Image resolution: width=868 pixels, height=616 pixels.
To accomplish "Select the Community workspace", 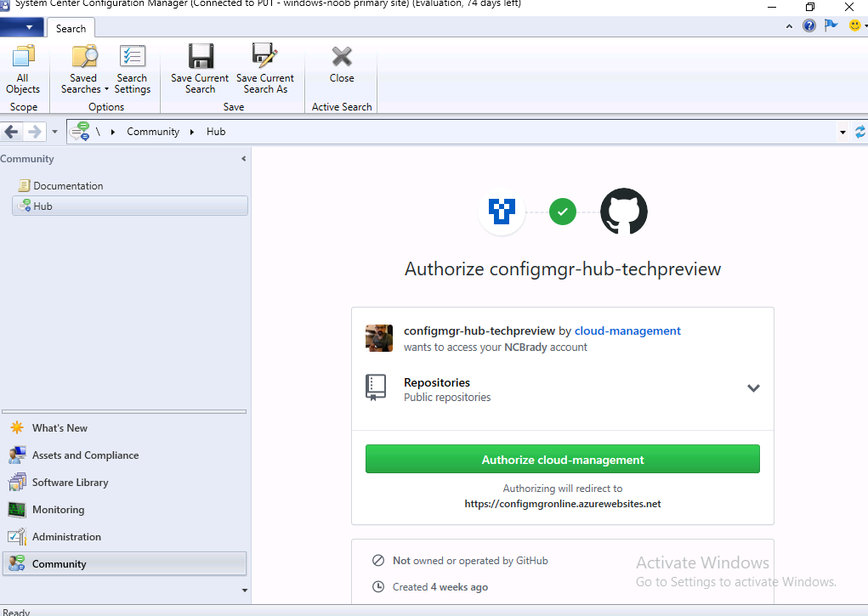I will 125,563.
